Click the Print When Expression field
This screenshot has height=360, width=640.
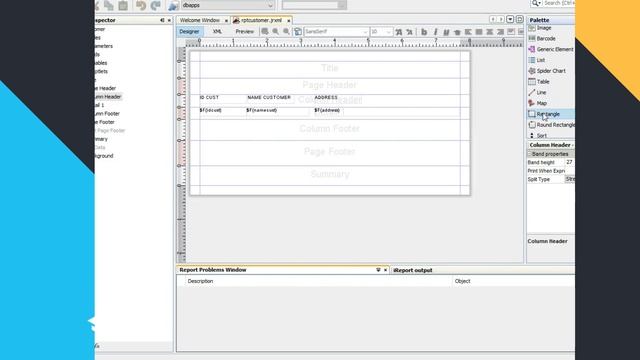pyautogui.click(x=570, y=171)
